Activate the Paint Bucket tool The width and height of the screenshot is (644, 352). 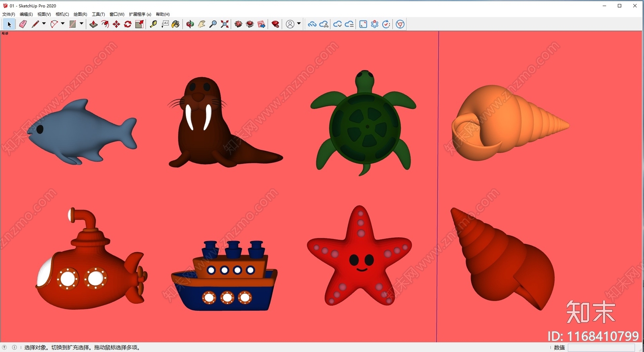[x=175, y=24]
